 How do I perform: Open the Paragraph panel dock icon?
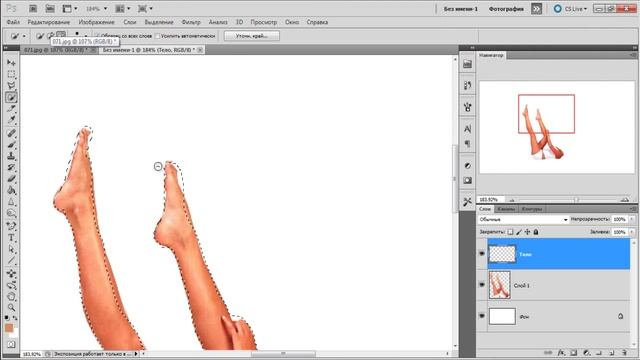(x=467, y=144)
